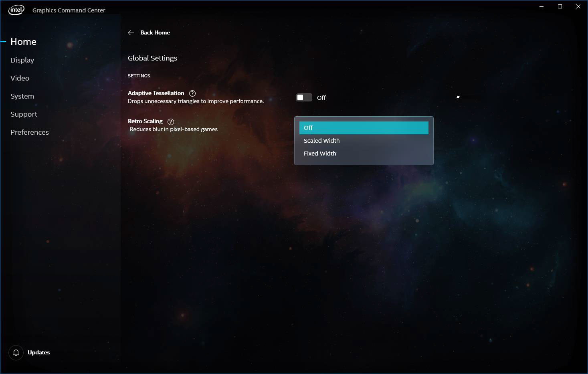This screenshot has height=374, width=588.
Task: Open the Retro Scaling help tooltip
Action: pos(170,121)
